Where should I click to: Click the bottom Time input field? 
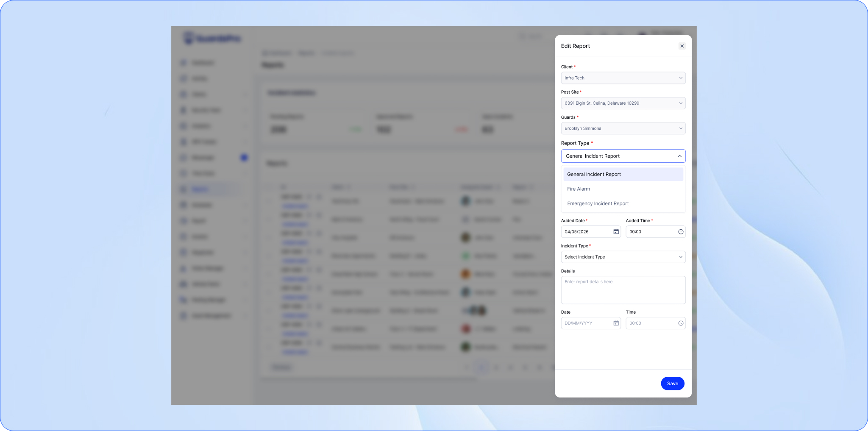pyautogui.click(x=655, y=323)
